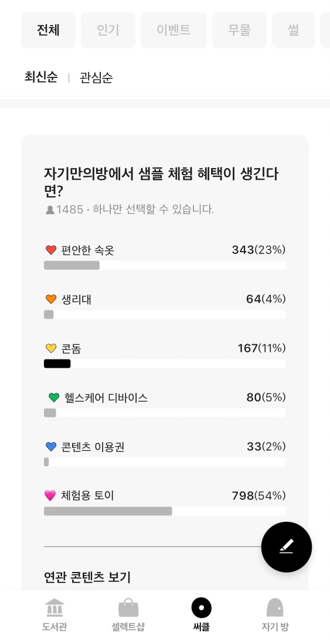Vote for the 생리대 option
The image size is (330, 644).
[165, 307]
